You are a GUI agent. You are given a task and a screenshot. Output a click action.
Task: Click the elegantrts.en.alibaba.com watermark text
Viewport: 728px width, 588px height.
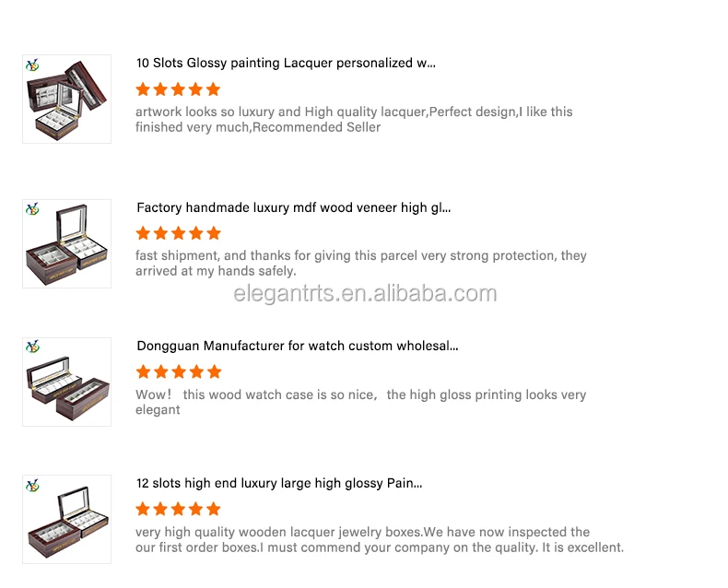[365, 294]
